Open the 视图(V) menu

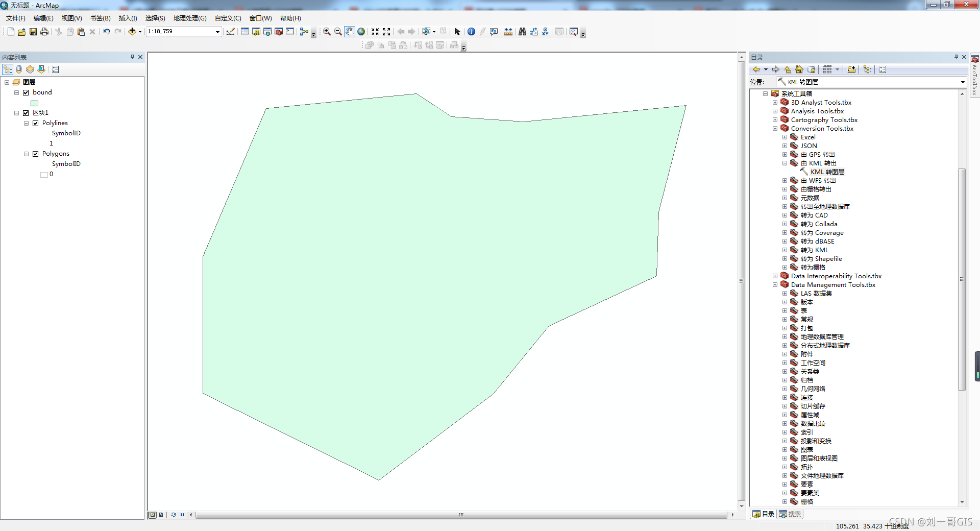(x=71, y=18)
